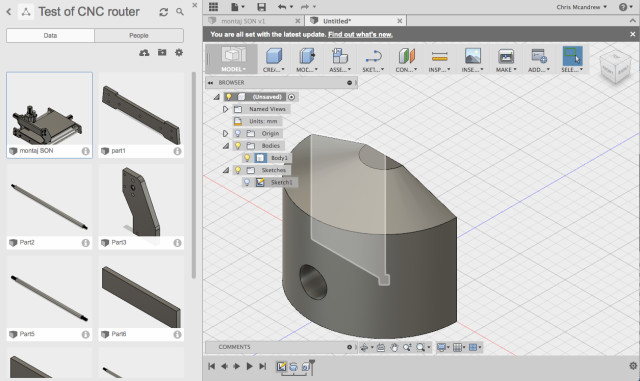The width and height of the screenshot is (640, 381).
Task: Open the montaj SON thumbnail
Action: tap(49, 109)
